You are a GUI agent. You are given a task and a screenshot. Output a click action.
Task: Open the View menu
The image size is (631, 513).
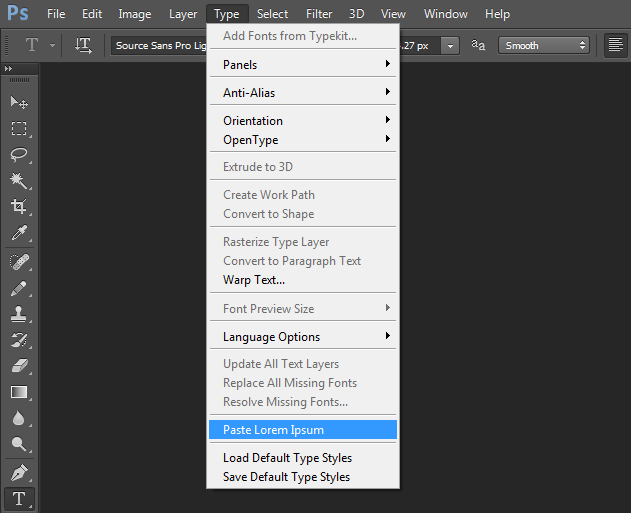393,14
